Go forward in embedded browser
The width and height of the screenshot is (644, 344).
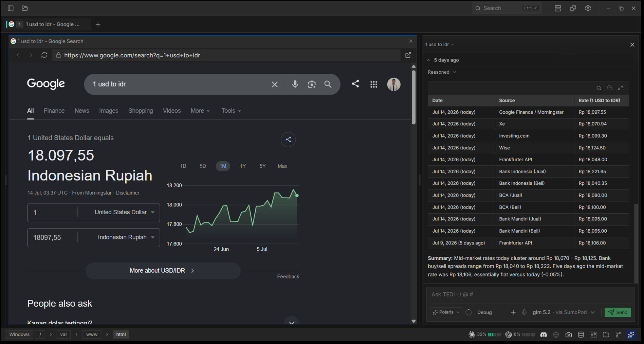(31, 55)
